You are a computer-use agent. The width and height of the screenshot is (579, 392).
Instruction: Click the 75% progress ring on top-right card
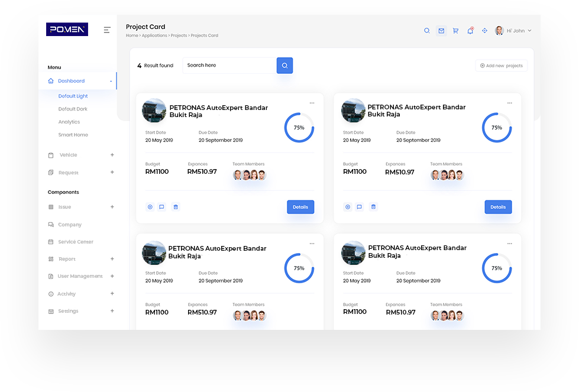[x=497, y=128]
